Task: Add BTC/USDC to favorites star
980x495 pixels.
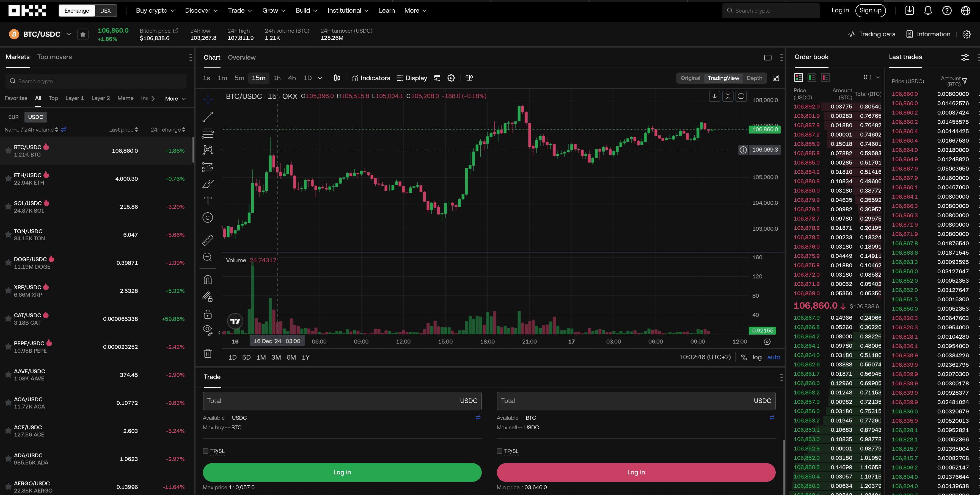Action: [82, 34]
